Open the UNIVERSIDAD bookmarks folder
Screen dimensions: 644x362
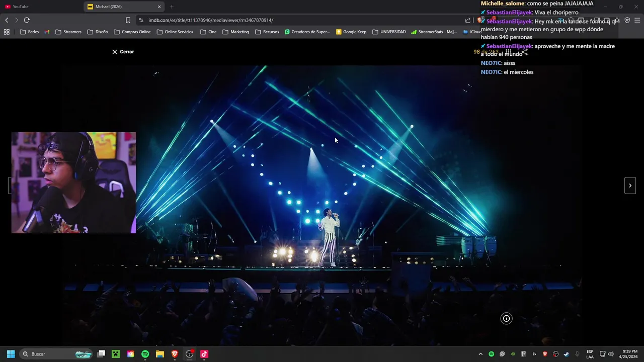(389, 32)
